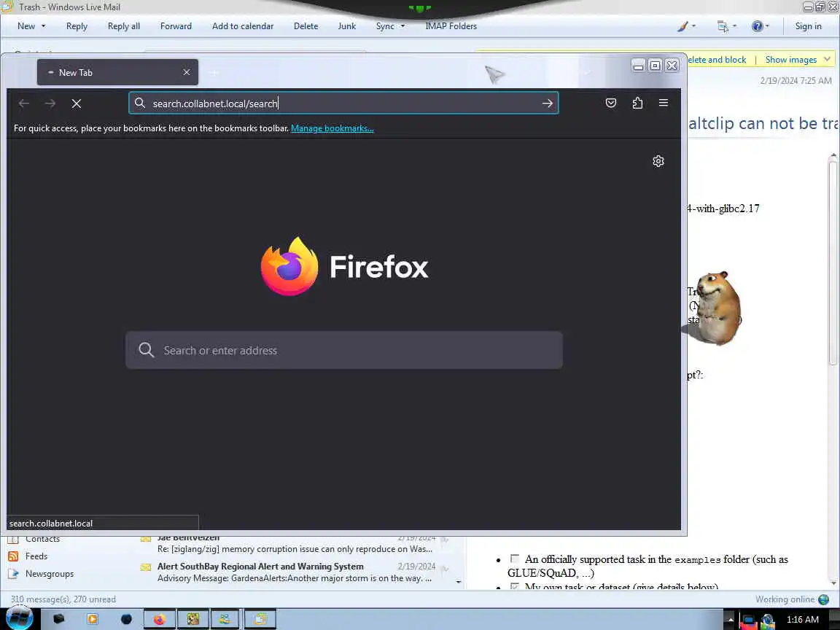Click the reading pane scrollbar thumb
Image resolution: width=840 pixels, height=630 pixels.
[833, 262]
